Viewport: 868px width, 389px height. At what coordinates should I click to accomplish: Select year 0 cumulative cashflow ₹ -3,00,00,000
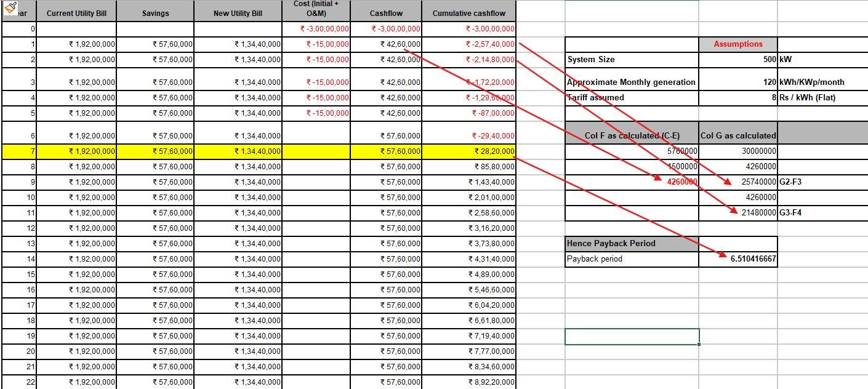(x=468, y=29)
